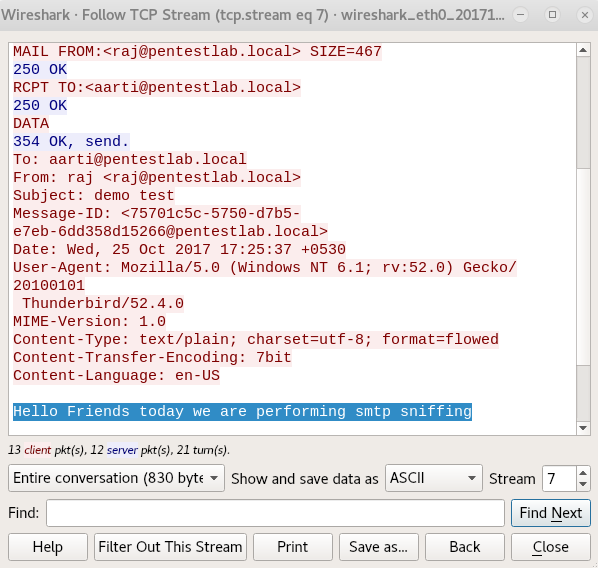Click the Content-Type header line
Viewport: 598px width, 568px height.
pyautogui.click(x=256, y=340)
